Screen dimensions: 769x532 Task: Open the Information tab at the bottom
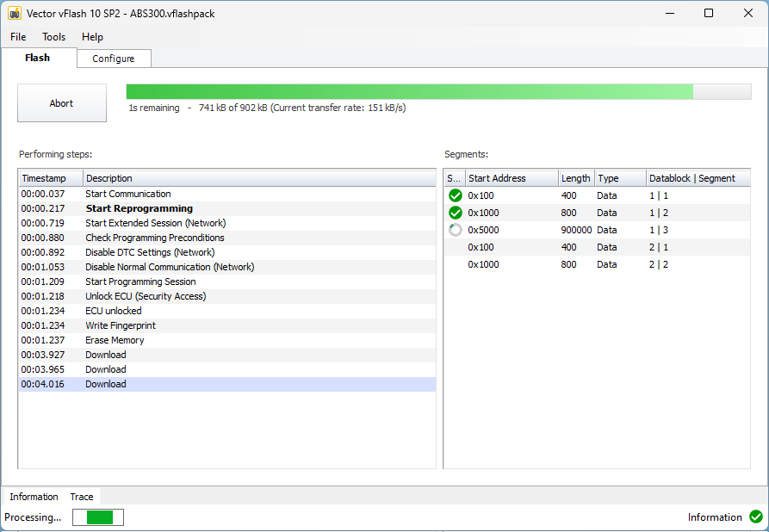pyautogui.click(x=34, y=497)
